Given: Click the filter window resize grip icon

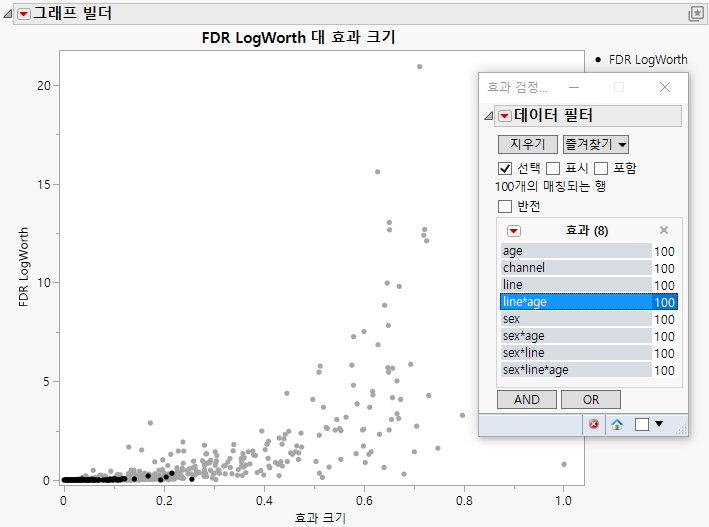Looking at the screenshot, I should click(x=681, y=429).
